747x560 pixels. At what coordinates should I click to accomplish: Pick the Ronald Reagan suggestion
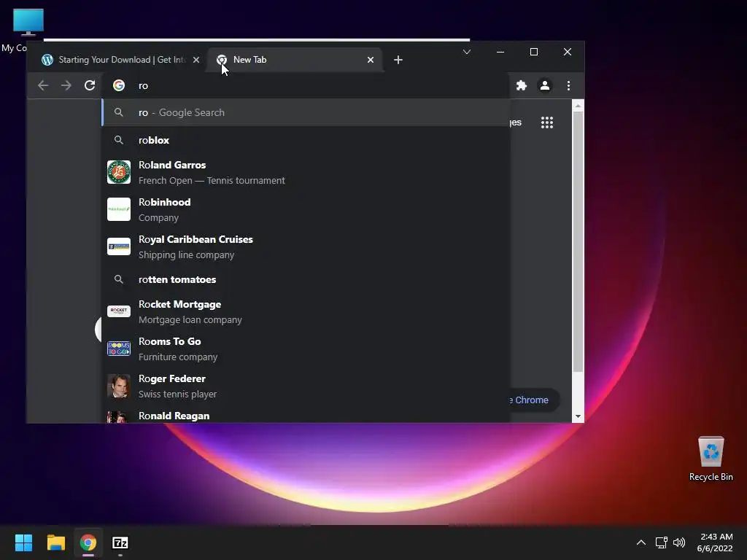(306, 415)
